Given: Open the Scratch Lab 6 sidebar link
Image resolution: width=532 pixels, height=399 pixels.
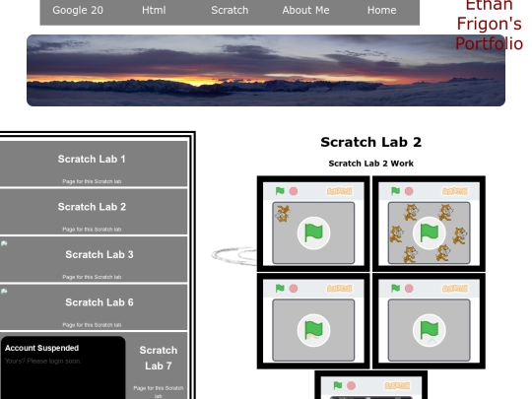Looking at the screenshot, I should point(100,302).
